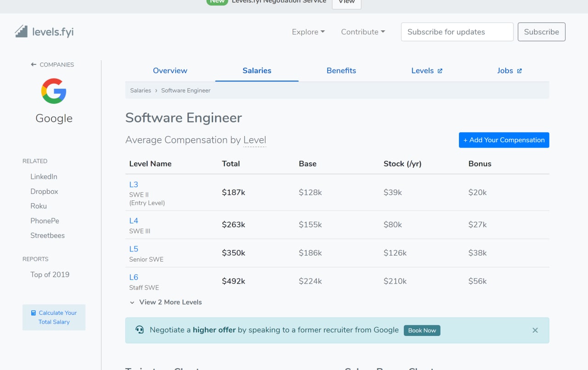The width and height of the screenshot is (588, 370).
Task: Click the headset icon in negotiate banner
Action: pyautogui.click(x=140, y=330)
